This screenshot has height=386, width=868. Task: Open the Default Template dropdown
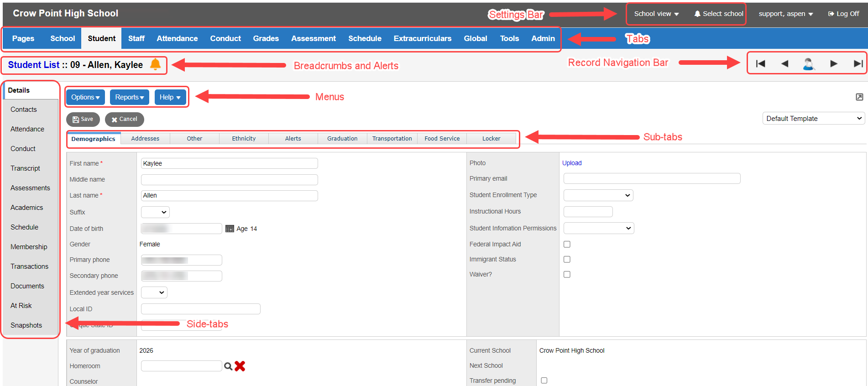(x=814, y=119)
